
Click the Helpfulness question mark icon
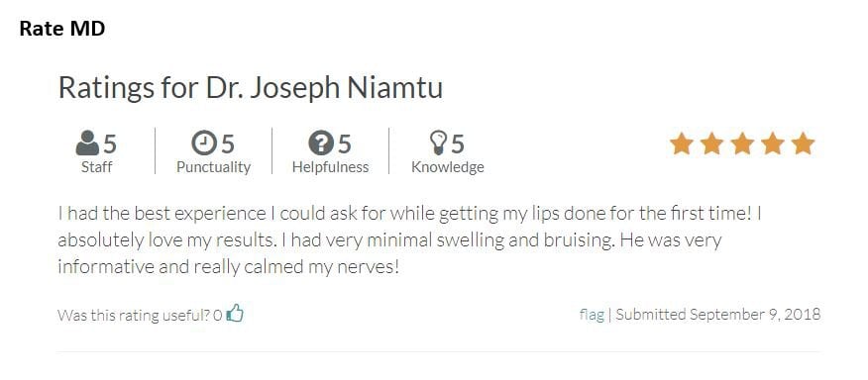point(320,143)
